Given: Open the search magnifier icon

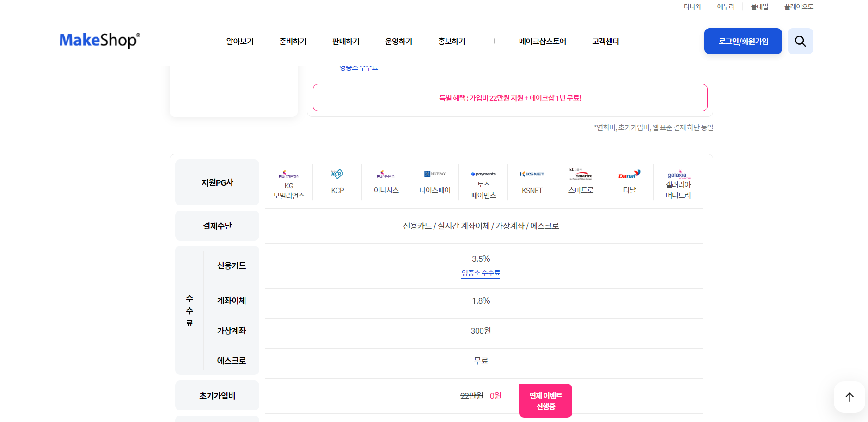Looking at the screenshot, I should (x=800, y=41).
